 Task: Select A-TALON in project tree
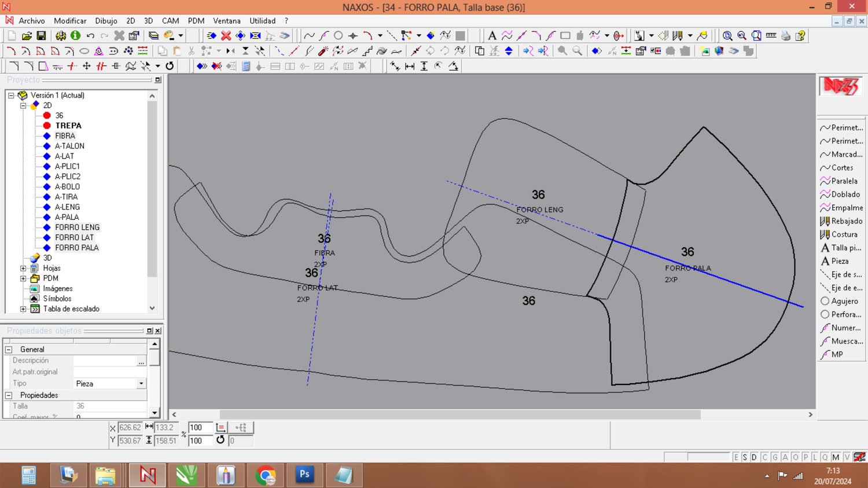click(x=69, y=146)
